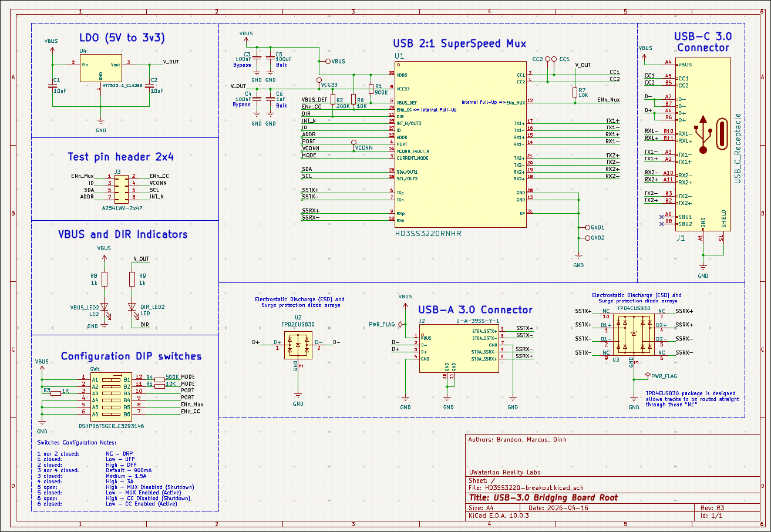Click the "Switches Configuration Notes:" text
The width and height of the screenshot is (771, 532).
(x=77, y=442)
